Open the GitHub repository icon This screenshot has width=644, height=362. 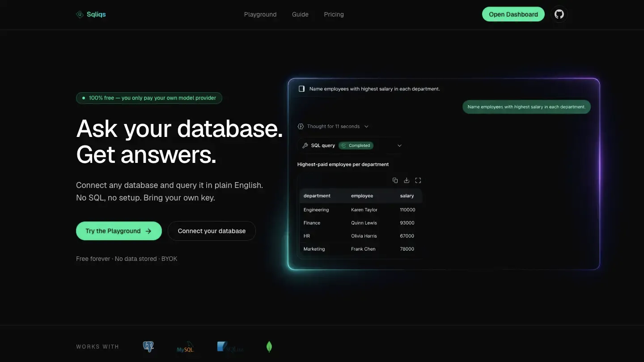pyautogui.click(x=559, y=14)
